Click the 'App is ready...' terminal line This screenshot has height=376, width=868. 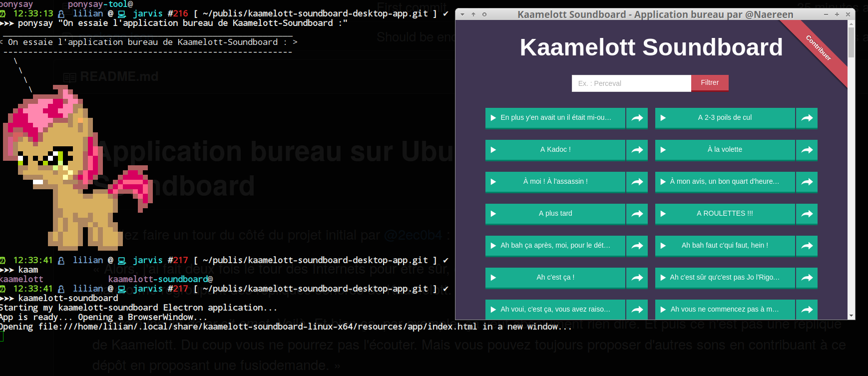coord(103,317)
